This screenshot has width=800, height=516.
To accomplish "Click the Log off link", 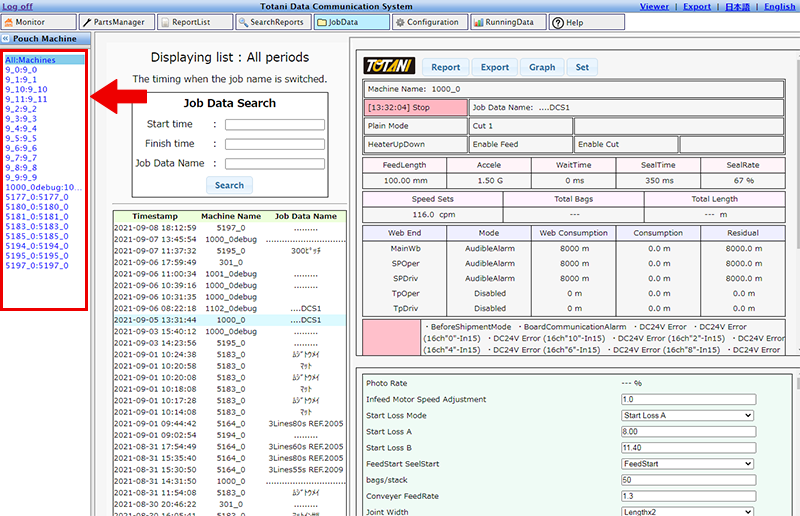I will [x=18, y=6].
